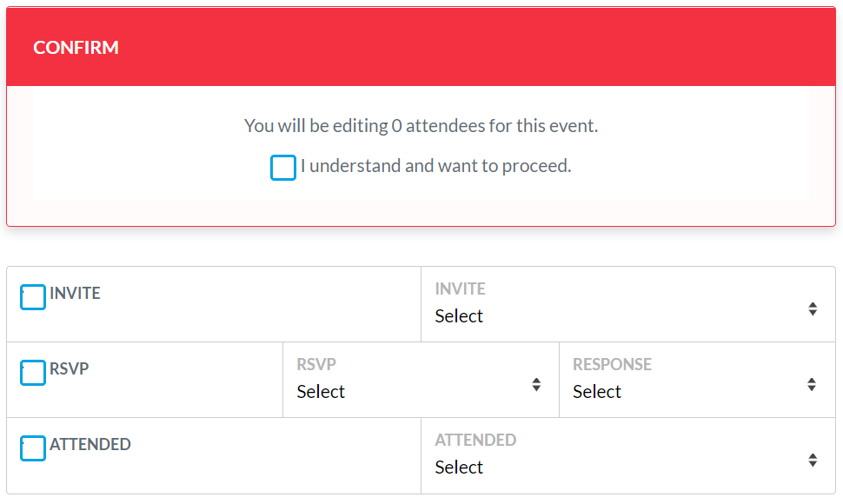Open the ATTENDED Select dropdown

[x=628, y=455]
